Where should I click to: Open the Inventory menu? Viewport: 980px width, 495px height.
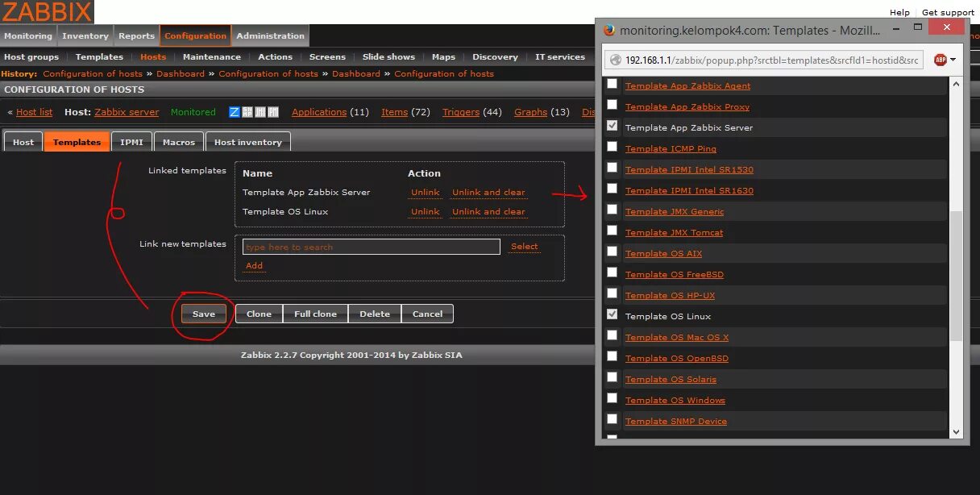pyautogui.click(x=85, y=35)
